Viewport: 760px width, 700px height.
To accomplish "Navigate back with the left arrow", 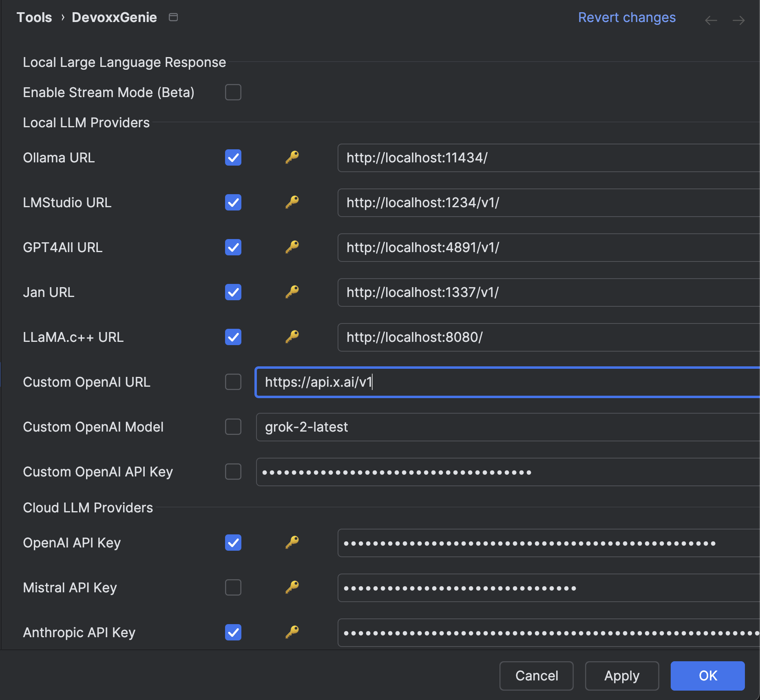I will click(711, 20).
